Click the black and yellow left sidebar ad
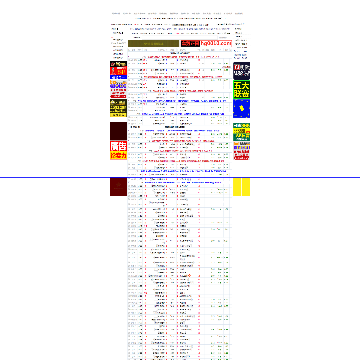 [x=118, y=108]
